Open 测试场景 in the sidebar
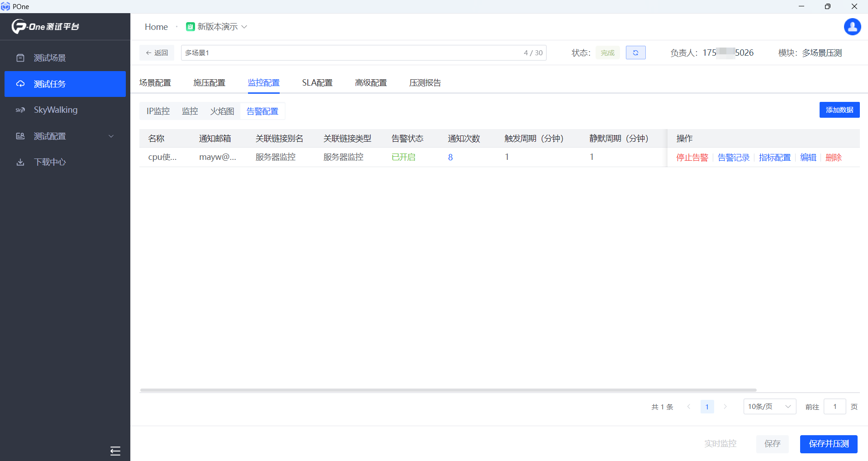Image resolution: width=868 pixels, height=461 pixels. (x=50, y=58)
